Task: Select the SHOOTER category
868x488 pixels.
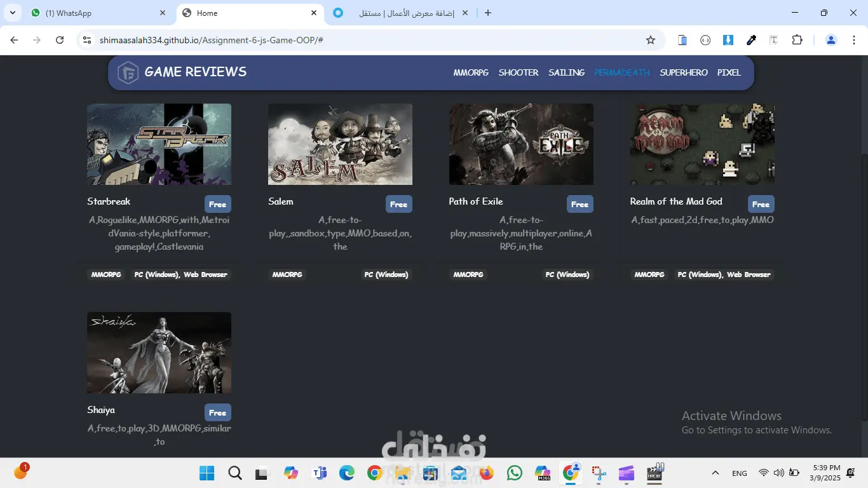Action: coord(519,72)
